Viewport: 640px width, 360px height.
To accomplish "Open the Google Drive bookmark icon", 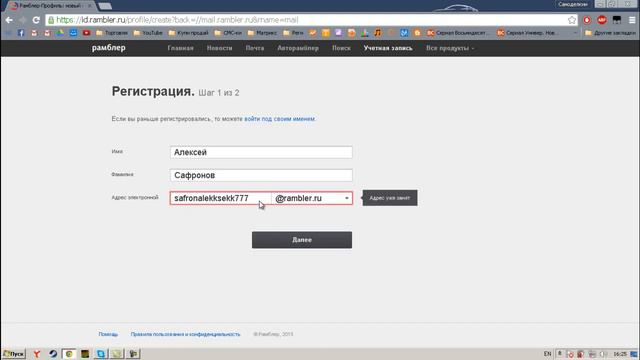I will tap(60, 33).
